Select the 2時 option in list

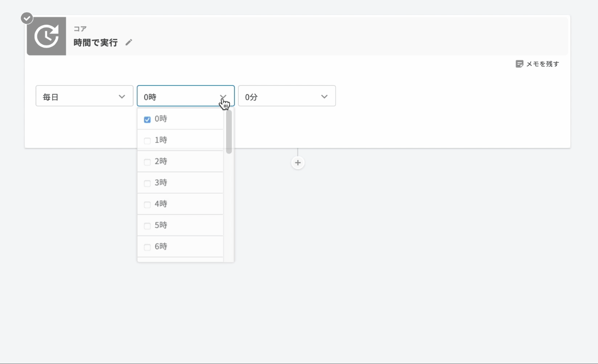pos(161,161)
